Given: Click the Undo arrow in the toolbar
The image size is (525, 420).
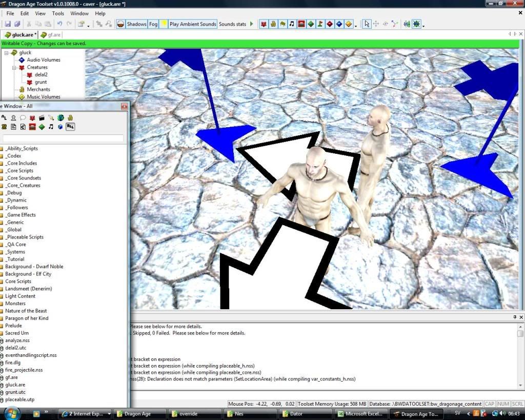Looking at the screenshot, I should pyautogui.click(x=59, y=24).
